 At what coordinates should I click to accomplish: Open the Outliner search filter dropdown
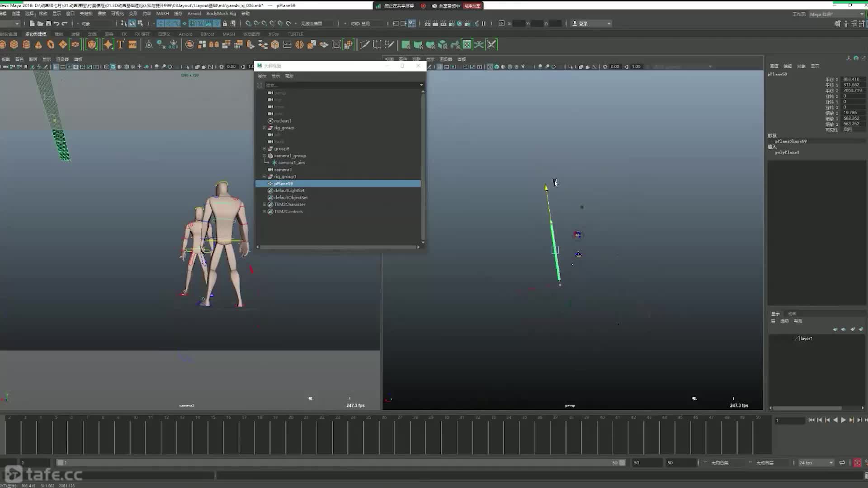click(x=421, y=85)
